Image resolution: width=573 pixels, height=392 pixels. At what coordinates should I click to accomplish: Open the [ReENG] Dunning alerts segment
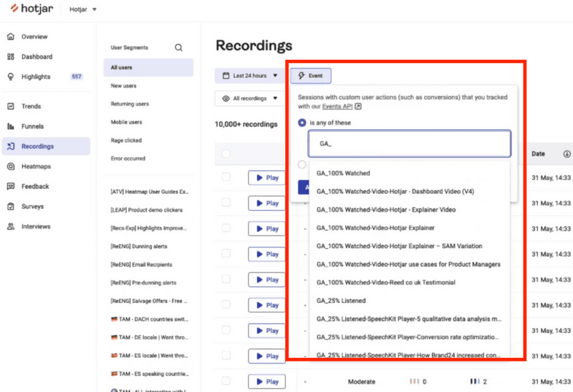tap(139, 247)
